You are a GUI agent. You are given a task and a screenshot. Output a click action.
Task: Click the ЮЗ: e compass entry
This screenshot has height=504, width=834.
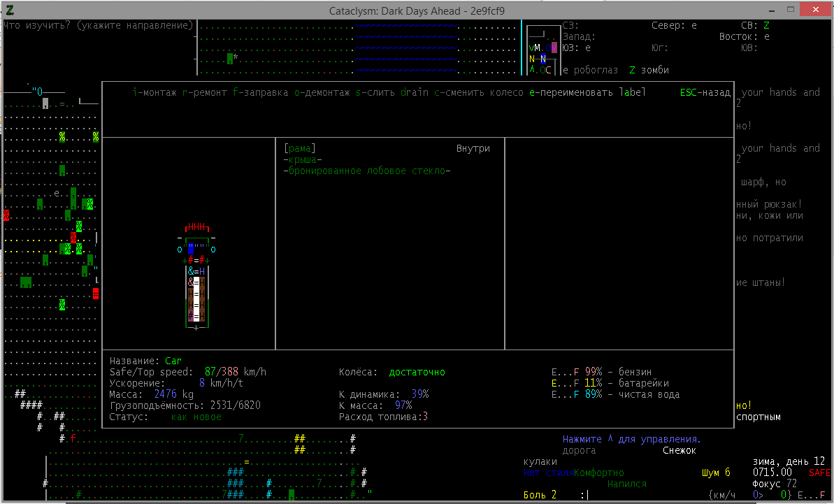(x=577, y=48)
